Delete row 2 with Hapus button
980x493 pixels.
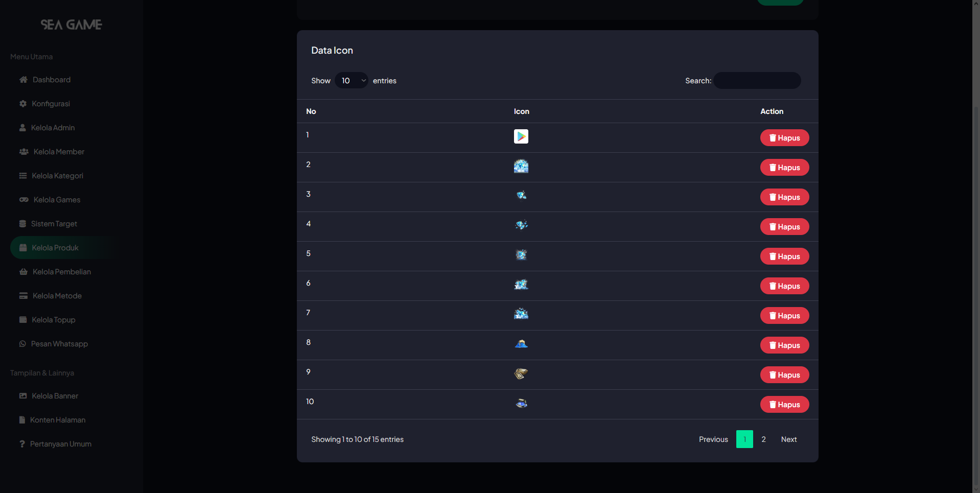[x=785, y=168]
